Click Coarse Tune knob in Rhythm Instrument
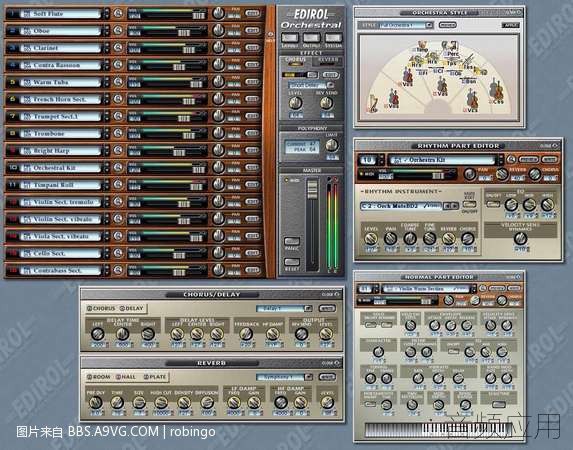This screenshot has width=573, height=450. click(x=410, y=239)
